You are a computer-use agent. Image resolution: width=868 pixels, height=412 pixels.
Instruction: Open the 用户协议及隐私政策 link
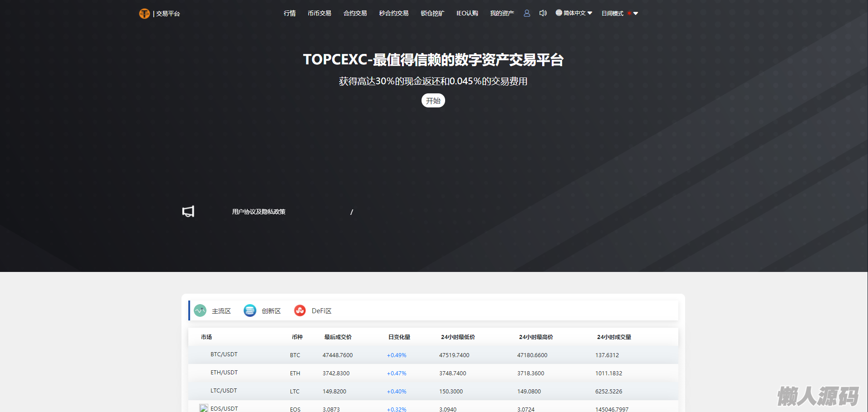click(259, 212)
